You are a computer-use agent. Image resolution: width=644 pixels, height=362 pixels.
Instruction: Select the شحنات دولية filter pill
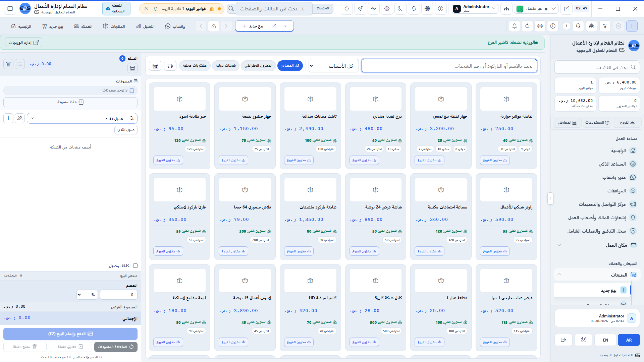click(x=226, y=66)
